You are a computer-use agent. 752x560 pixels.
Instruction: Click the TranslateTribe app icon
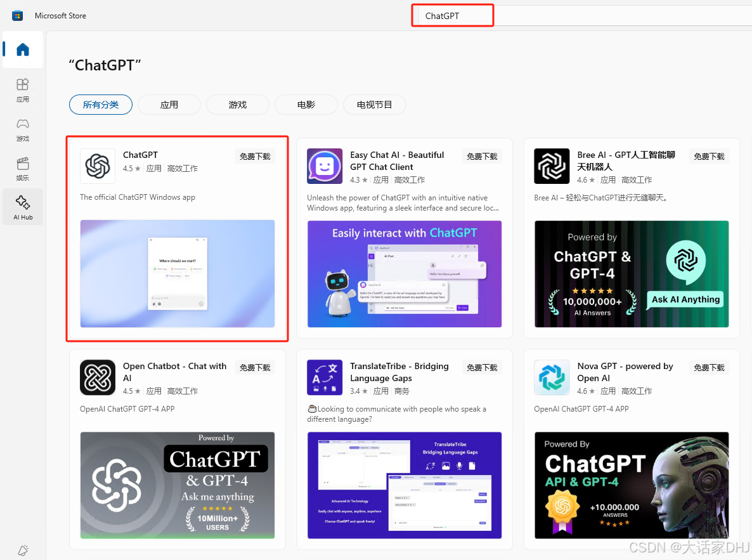coord(325,377)
